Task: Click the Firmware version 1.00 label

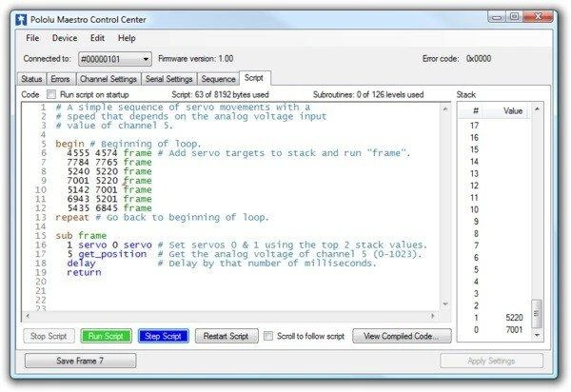Action: 196,59
